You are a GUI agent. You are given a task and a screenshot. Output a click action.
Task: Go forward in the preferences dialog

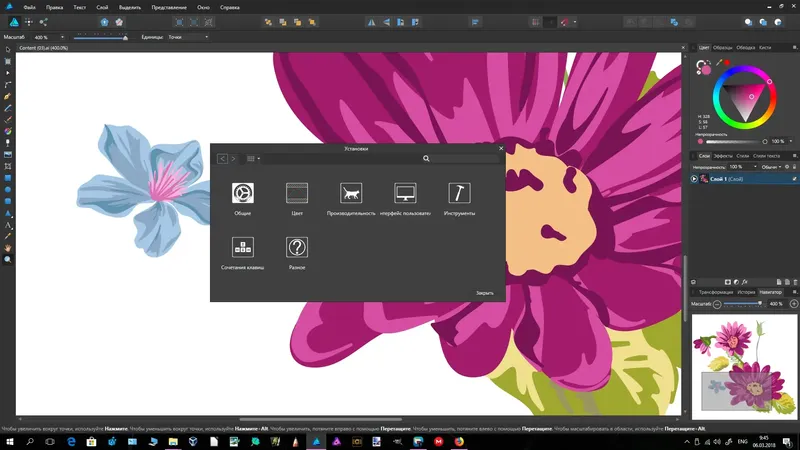[x=233, y=159]
